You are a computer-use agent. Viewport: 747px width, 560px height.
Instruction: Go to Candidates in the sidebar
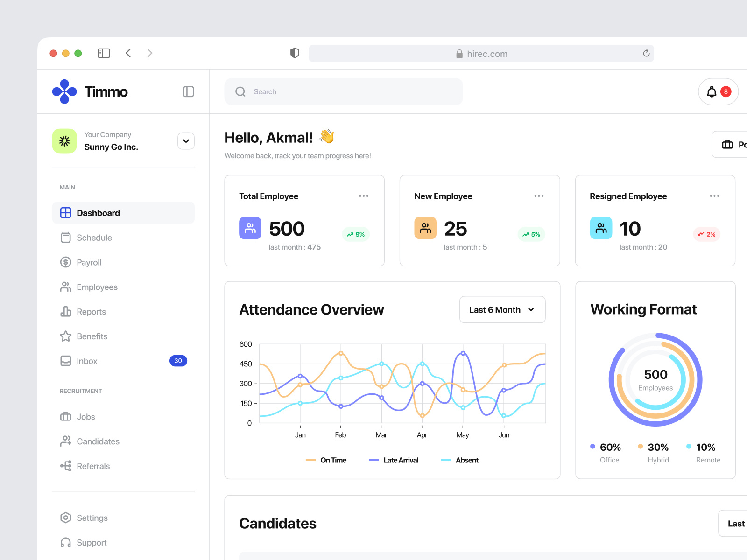click(x=123, y=441)
